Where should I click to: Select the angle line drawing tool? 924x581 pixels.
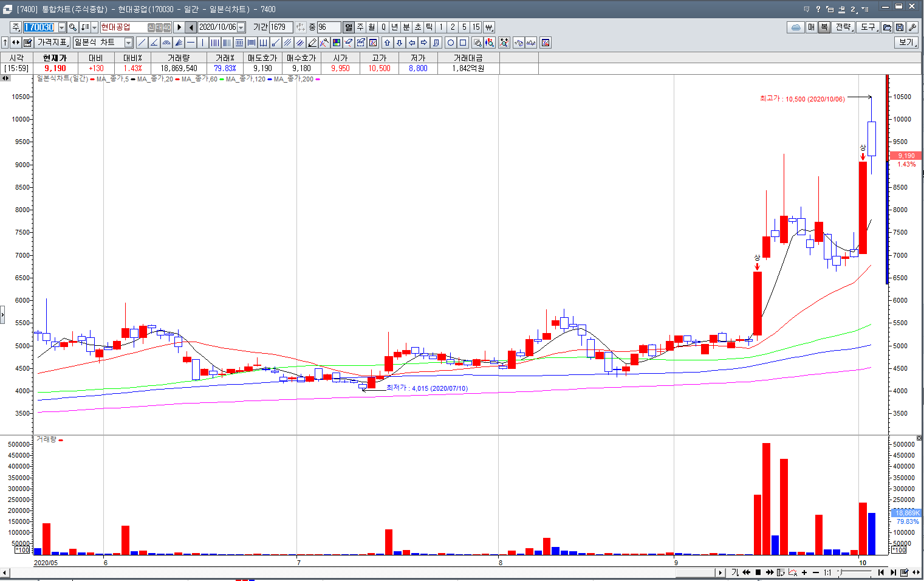tap(154, 43)
